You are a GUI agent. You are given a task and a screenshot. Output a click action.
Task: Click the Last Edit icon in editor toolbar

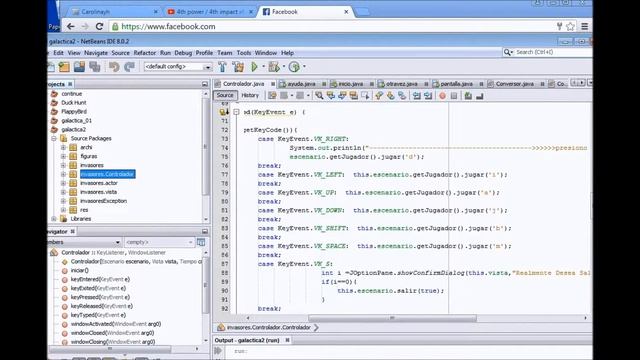(272, 96)
